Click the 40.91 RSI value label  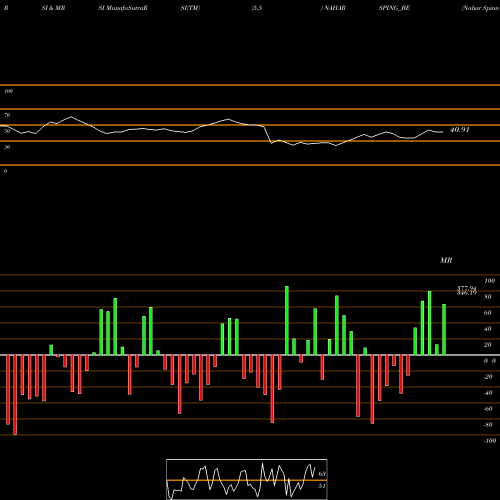tap(460, 130)
